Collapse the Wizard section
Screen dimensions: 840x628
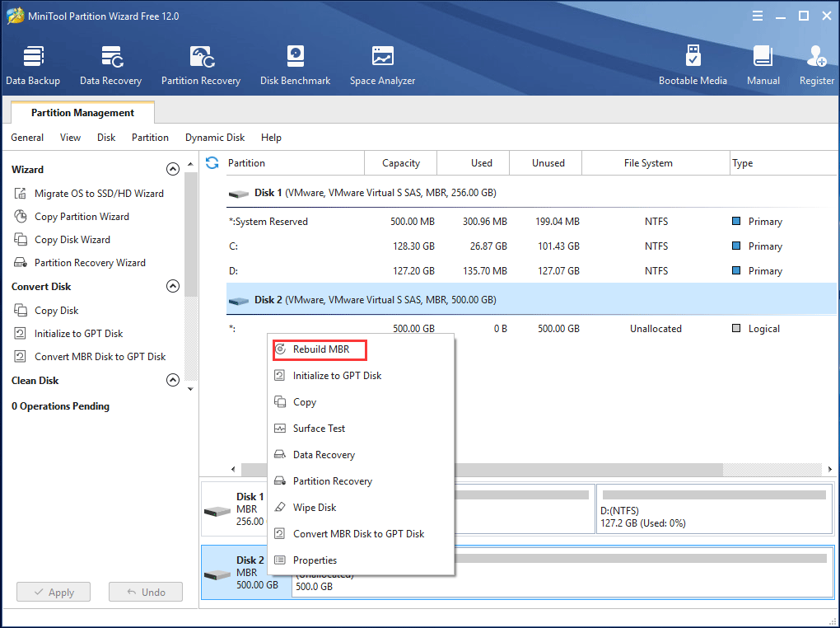coord(173,168)
